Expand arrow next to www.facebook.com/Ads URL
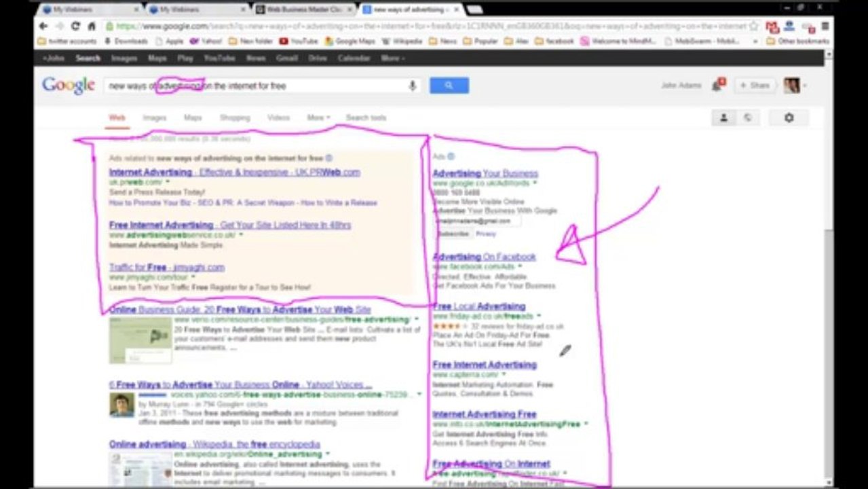868x489 pixels. click(x=521, y=267)
